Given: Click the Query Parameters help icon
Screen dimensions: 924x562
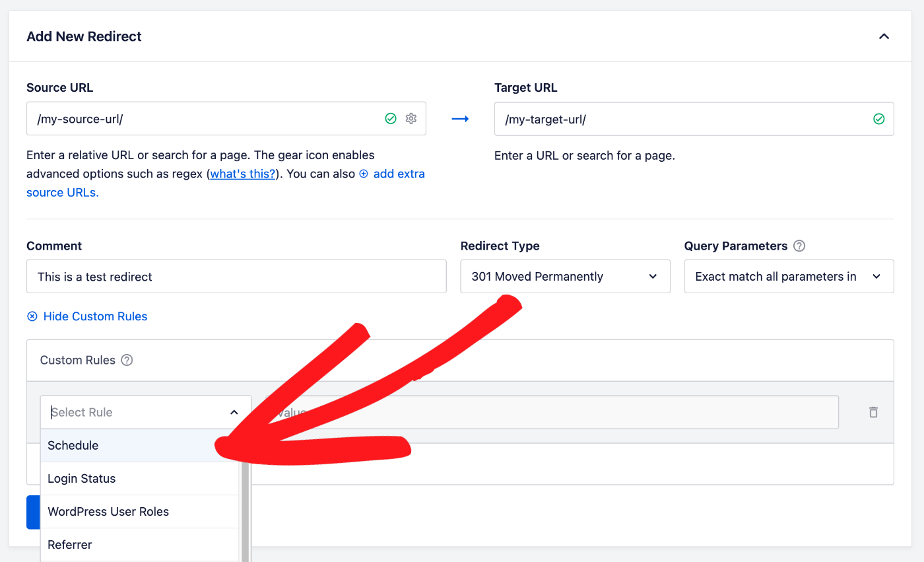Looking at the screenshot, I should pos(799,246).
